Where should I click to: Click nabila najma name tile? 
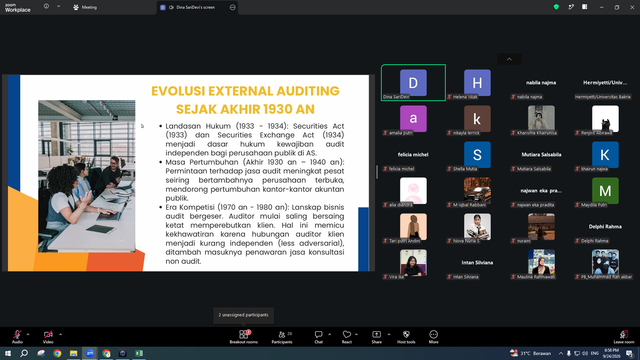541,82
